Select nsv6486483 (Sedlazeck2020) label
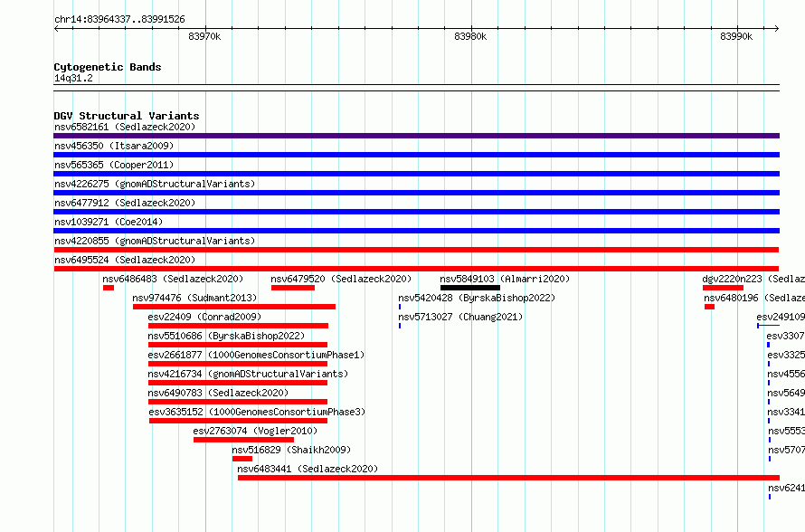The image size is (805, 532). click(173, 279)
